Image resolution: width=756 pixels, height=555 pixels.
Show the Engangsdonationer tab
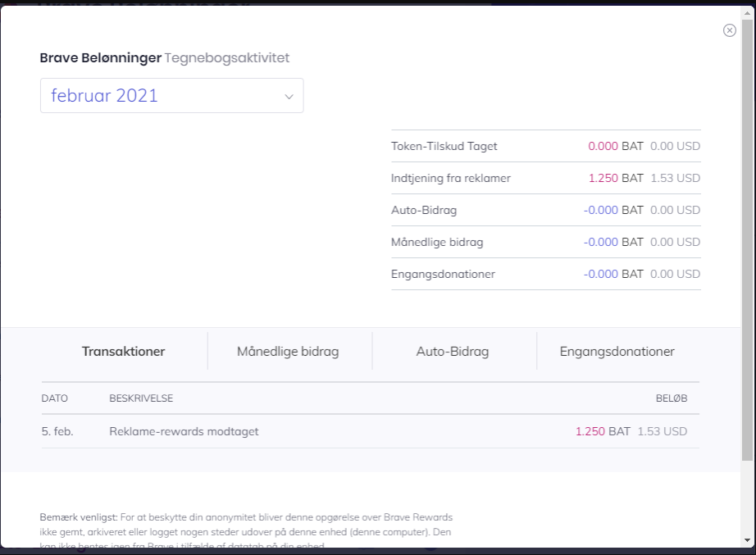tap(617, 352)
